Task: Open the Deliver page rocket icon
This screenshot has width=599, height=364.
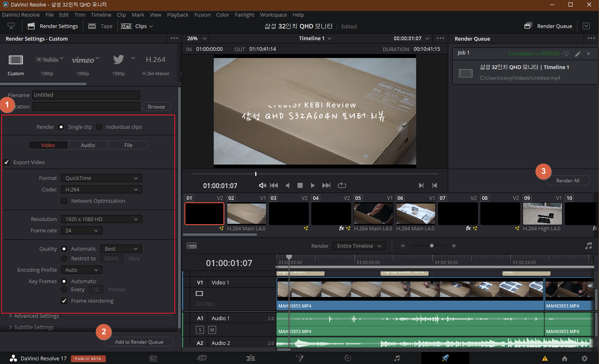Action: pyautogui.click(x=445, y=358)
